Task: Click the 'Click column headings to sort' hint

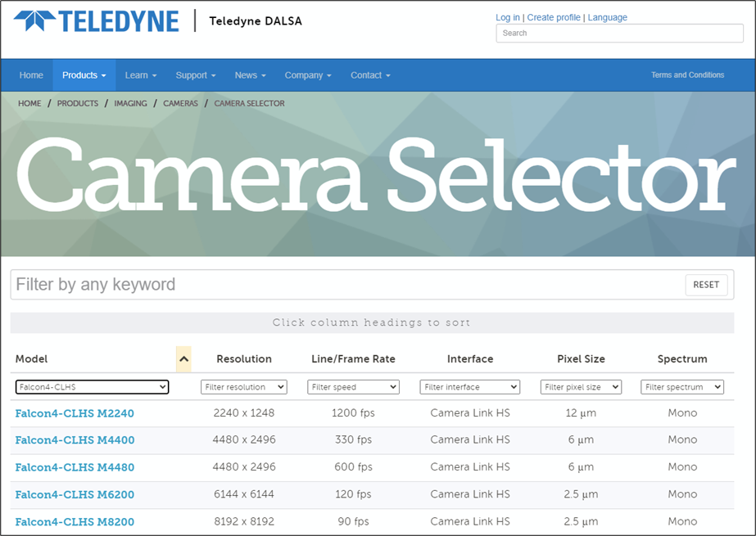Action: coord(371,322)
